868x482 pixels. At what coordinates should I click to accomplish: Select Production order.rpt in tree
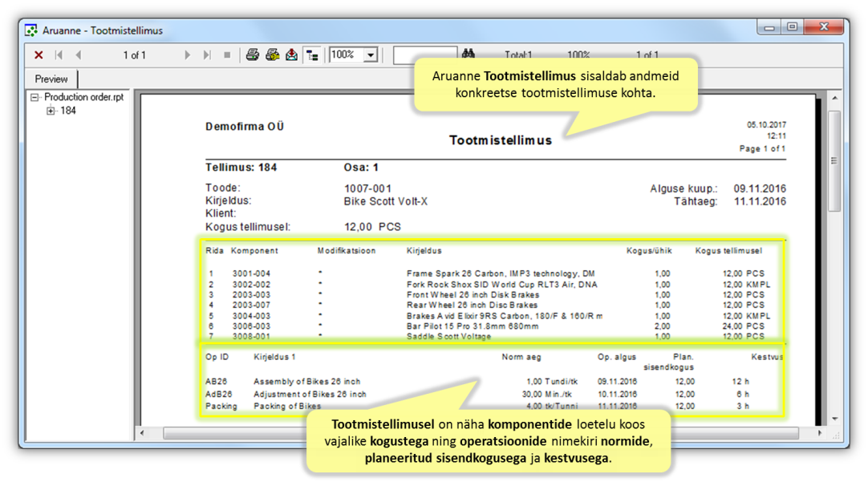[x=84, y=97]
